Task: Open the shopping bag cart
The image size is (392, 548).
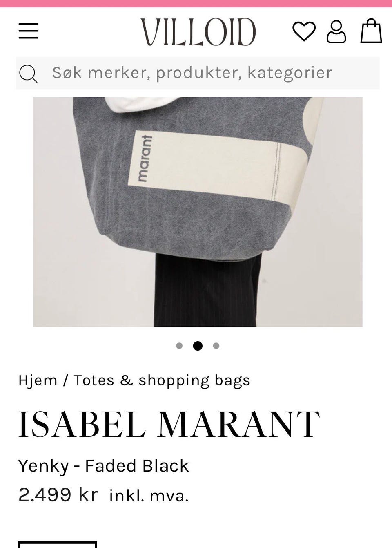Action: tap(371, 31)
